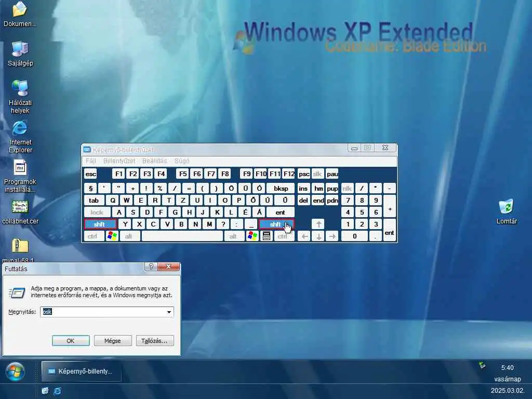This screenshot has height=399, width=532.
Task: Click the F5 key on keyboard
Action: click(x=183, y=174)
